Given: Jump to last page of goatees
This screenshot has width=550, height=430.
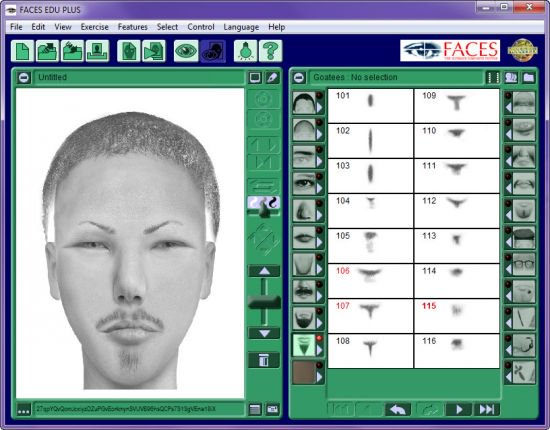Looking at the screenshot, I should (x=487, y=409).
